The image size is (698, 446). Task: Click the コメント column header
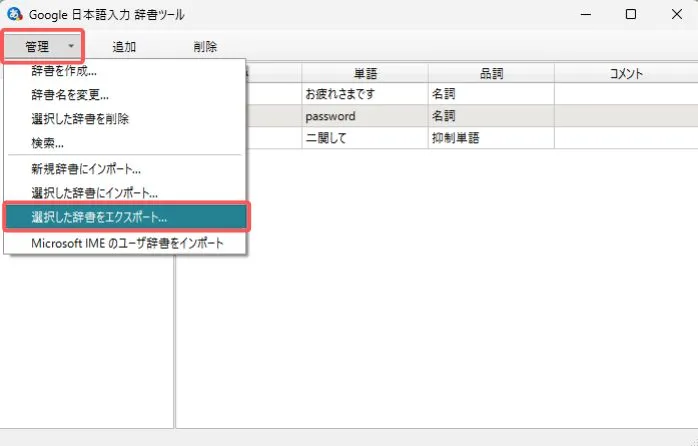click(x=626, y=73)
